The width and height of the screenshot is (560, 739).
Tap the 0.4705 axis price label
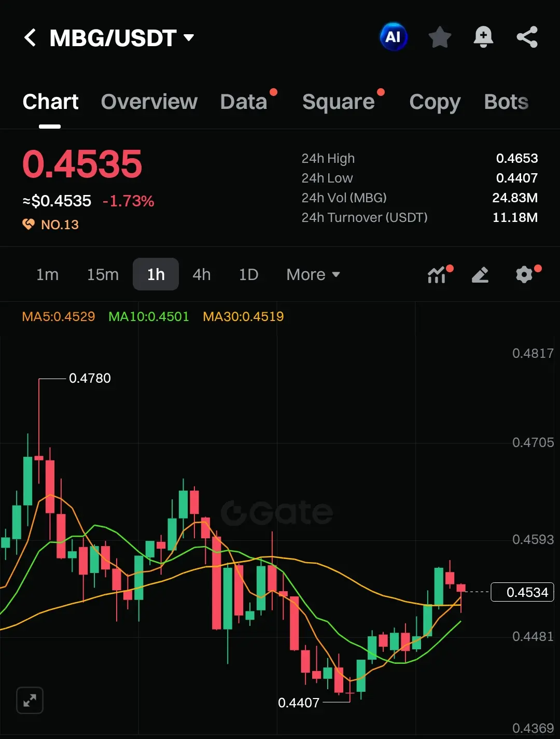click(x=533, y=442)
